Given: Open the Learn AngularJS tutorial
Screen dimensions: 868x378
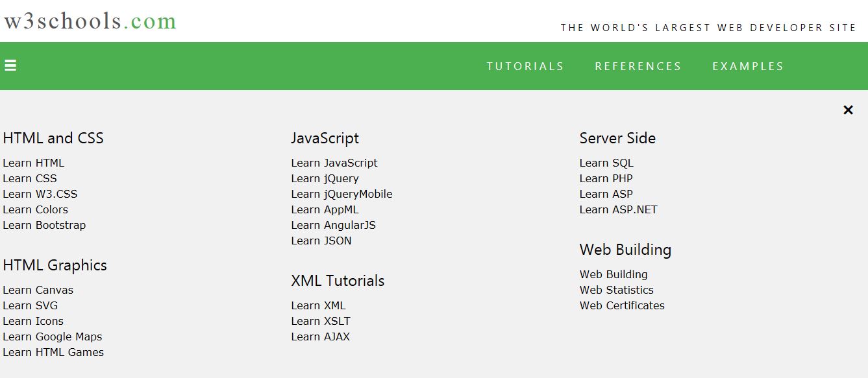Looking at the screenshot, I should click(x=334, y=225).
